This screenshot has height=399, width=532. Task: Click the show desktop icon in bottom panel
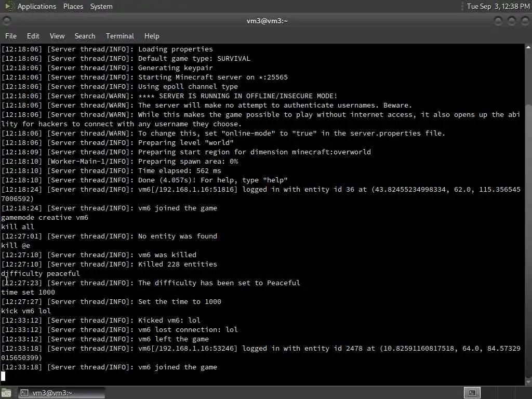point(6,393)
